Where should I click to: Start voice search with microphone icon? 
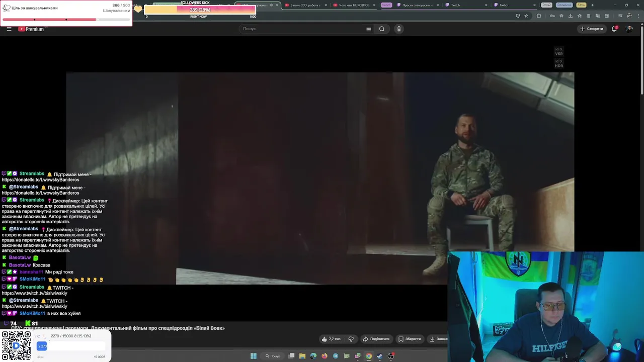399,29
